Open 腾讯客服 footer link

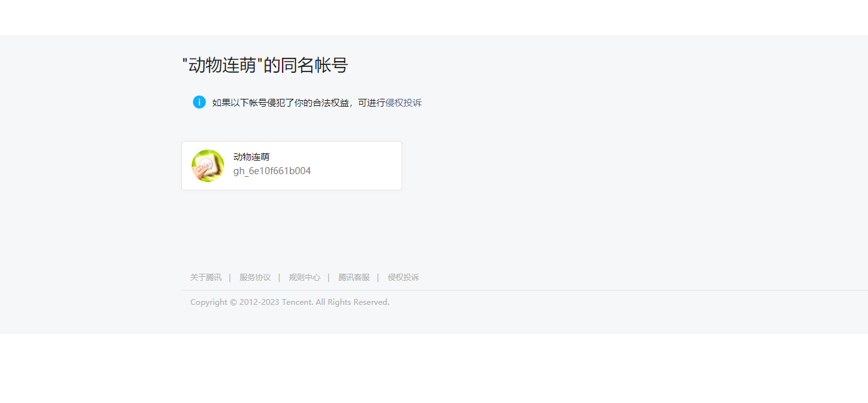pos(354,278)
